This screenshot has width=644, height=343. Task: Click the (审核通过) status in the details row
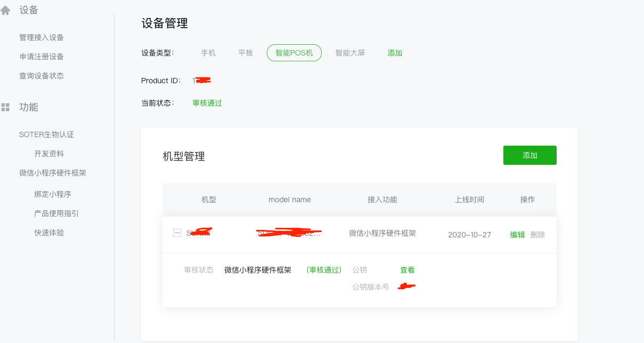click(x=324, y=270)
